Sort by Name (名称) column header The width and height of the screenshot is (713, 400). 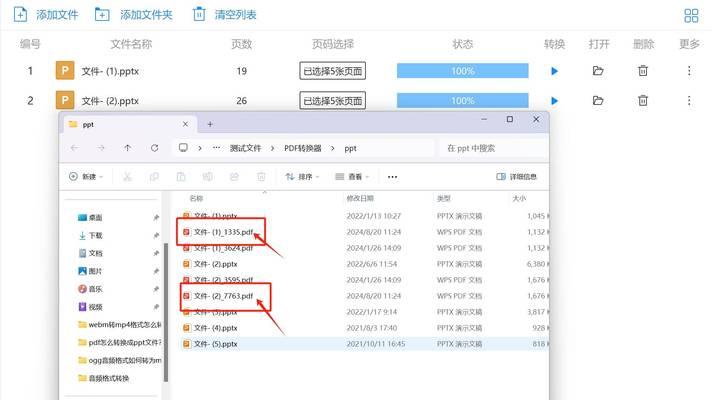coord(196,198)
